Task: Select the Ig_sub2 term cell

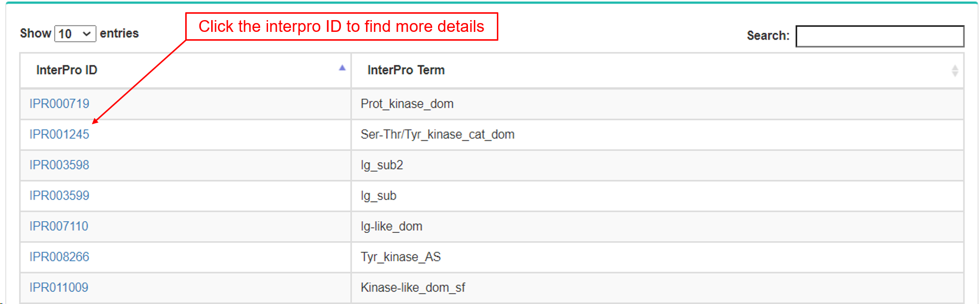Action: click(382, 165)
